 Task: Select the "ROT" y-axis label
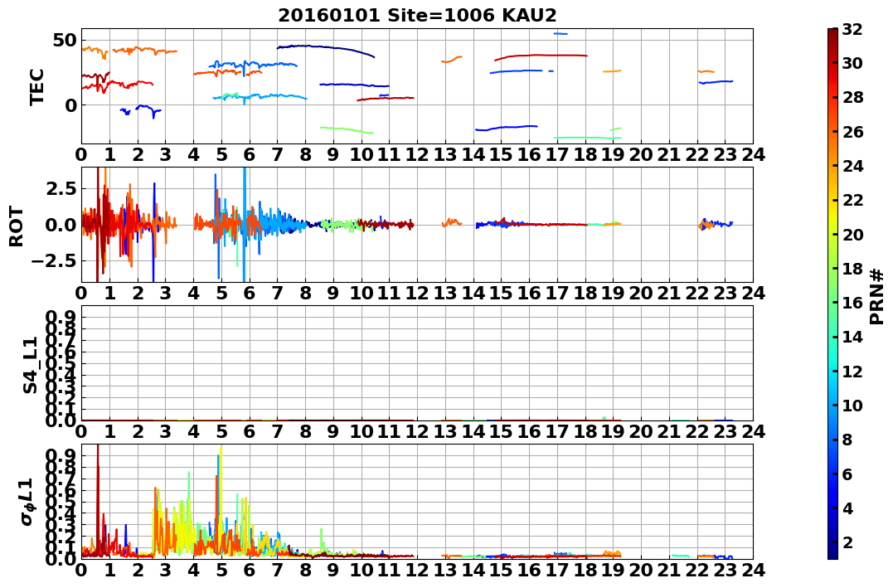pos(17,226)
